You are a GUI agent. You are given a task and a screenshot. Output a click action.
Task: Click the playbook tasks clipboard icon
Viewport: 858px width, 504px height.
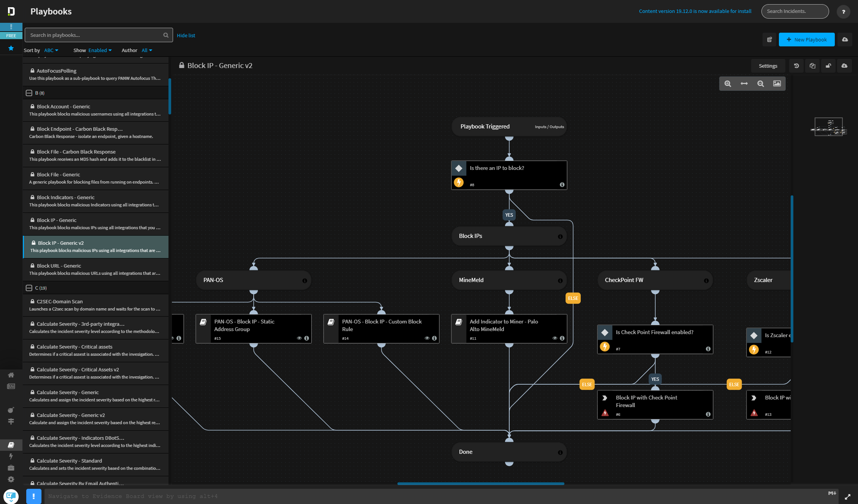point(769,40)
